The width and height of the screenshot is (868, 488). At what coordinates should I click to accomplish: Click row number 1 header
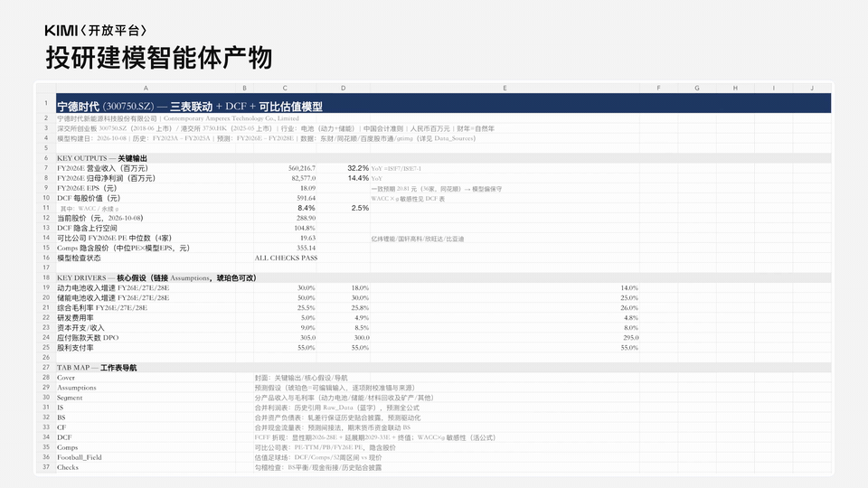pyautogui.click(x=46, y=103)
